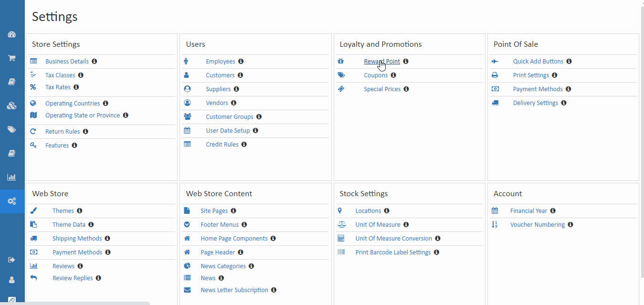Click the info icon beside Themes
This screenshot has width=644, height=305.
[x=80, y=211]
